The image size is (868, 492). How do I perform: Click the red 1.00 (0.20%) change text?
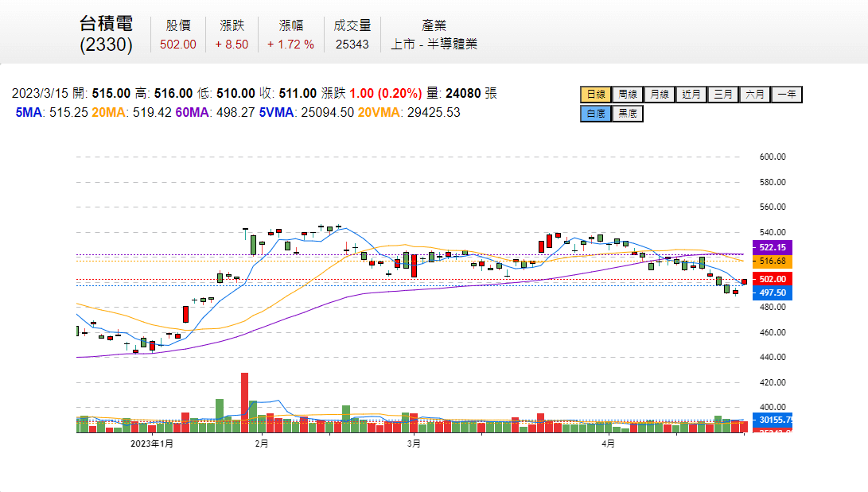(x=385, y=94)
